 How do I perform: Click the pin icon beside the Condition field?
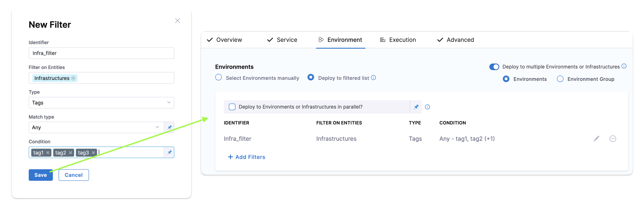click(x=169, y=152)
